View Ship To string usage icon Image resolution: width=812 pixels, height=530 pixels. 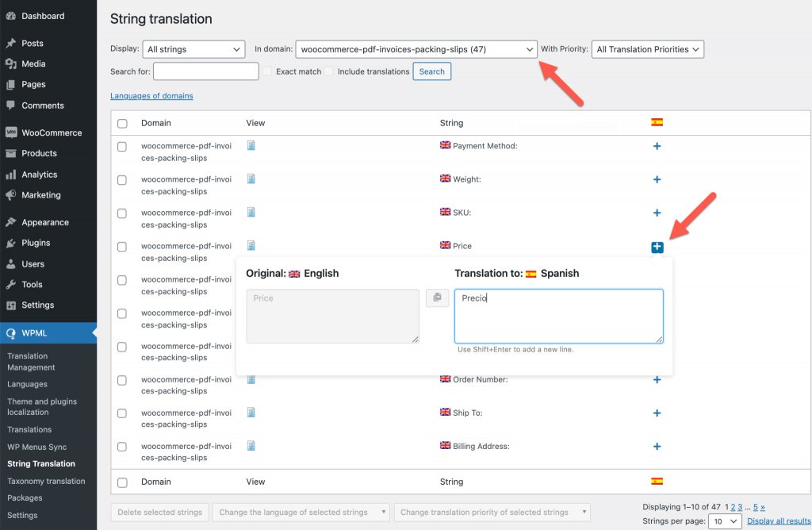pos(251,413)
